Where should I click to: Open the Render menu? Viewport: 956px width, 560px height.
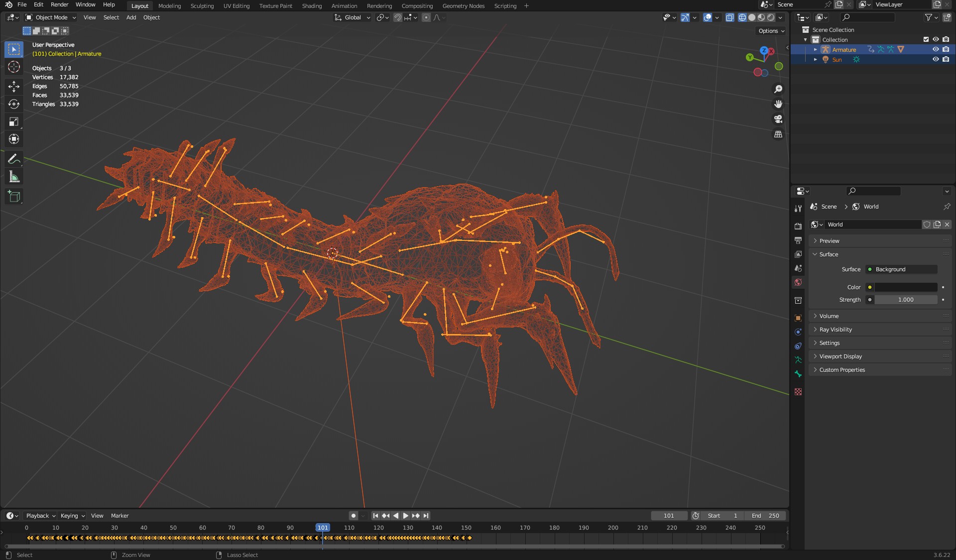[59, 4]
